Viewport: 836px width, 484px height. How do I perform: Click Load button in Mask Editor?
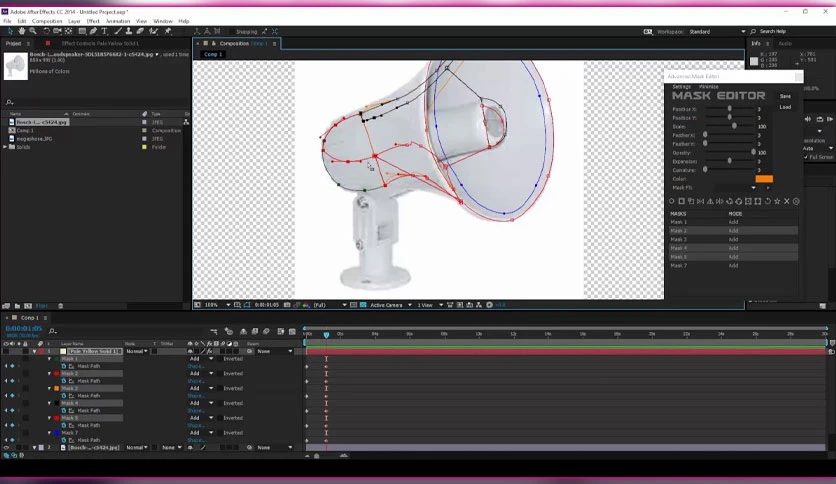(785, 107)
